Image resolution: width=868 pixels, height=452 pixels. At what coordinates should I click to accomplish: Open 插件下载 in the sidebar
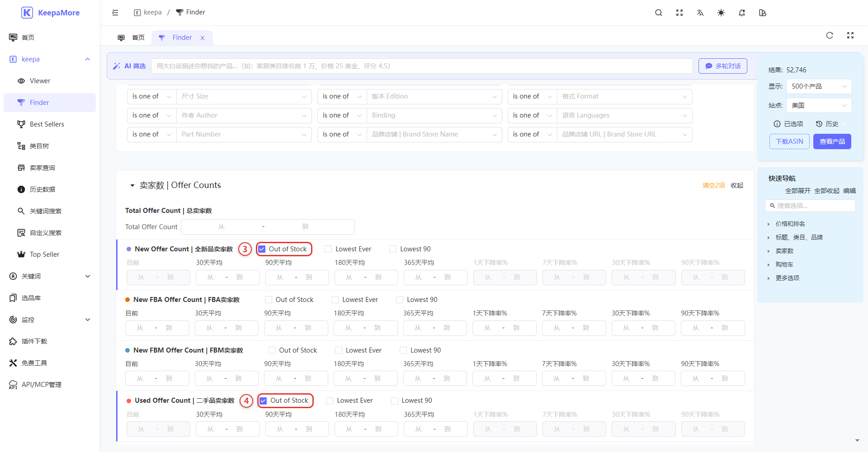pyautogui.click(x=50, y=341)
